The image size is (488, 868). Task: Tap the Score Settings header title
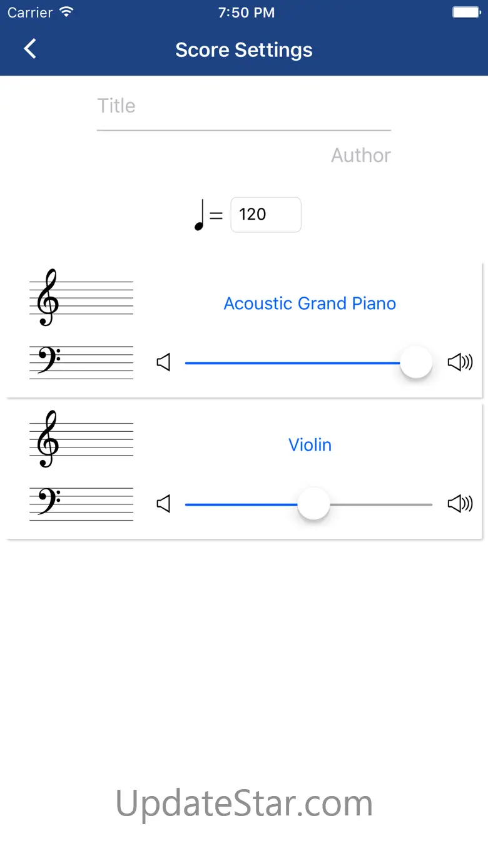tap(243, 50)
